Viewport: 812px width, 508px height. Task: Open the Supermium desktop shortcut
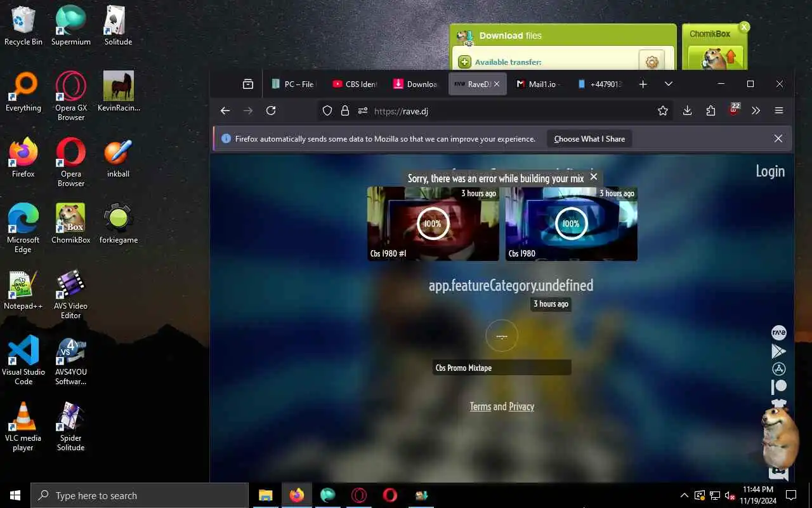70,25
